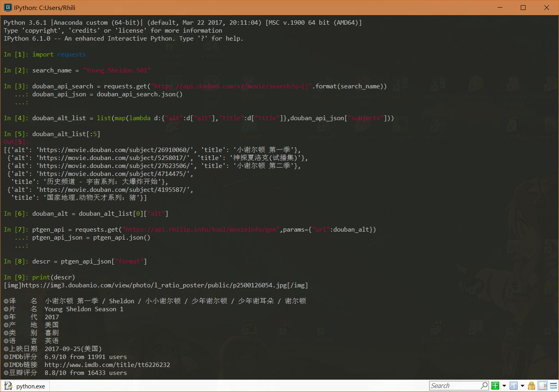Select the python.exe console tab
The width and height of the screenshot is (559, 392).
(25, 386)
